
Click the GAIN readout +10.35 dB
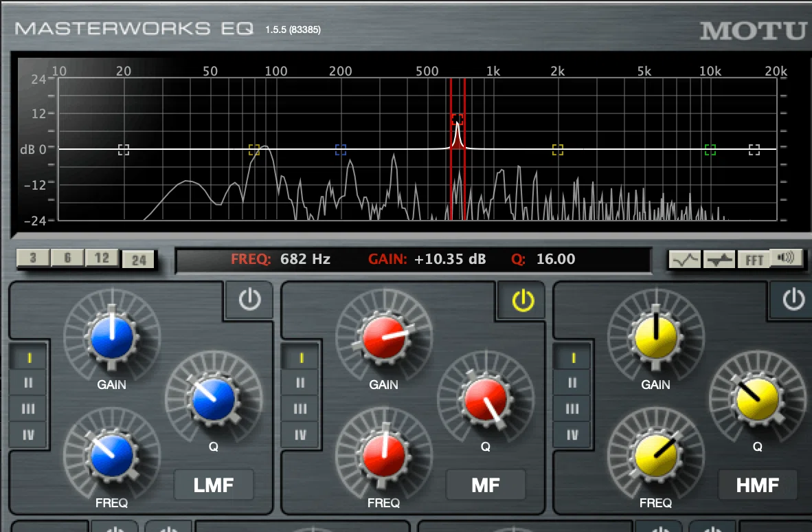tap(449, 259)
